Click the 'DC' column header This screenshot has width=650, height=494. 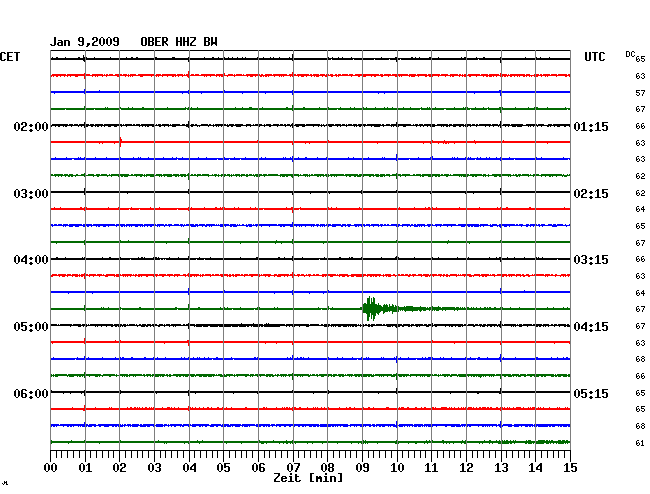pyautogui.click(x=630, y=54)
